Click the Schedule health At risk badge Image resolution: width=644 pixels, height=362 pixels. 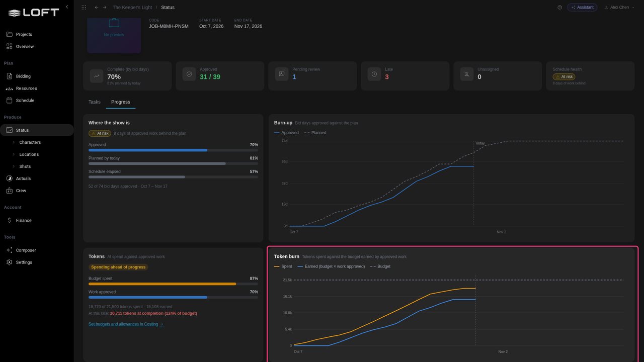click(x=563, y=77)
